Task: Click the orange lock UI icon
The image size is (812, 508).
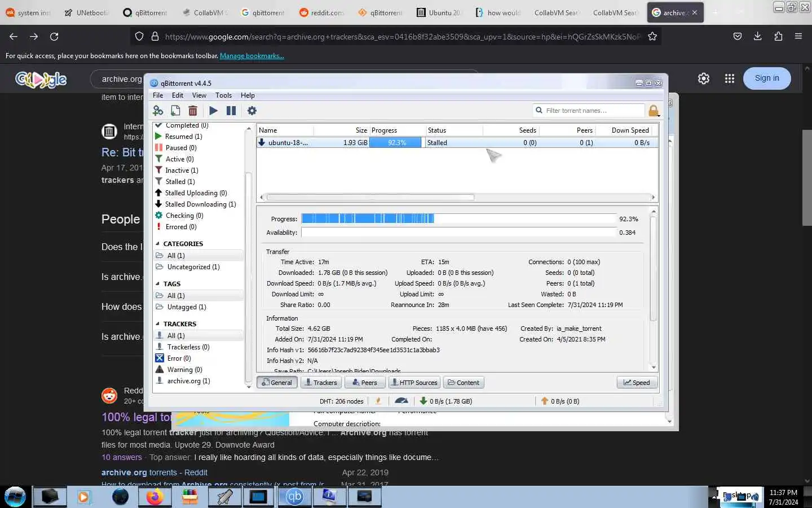Action: [654, 111]
